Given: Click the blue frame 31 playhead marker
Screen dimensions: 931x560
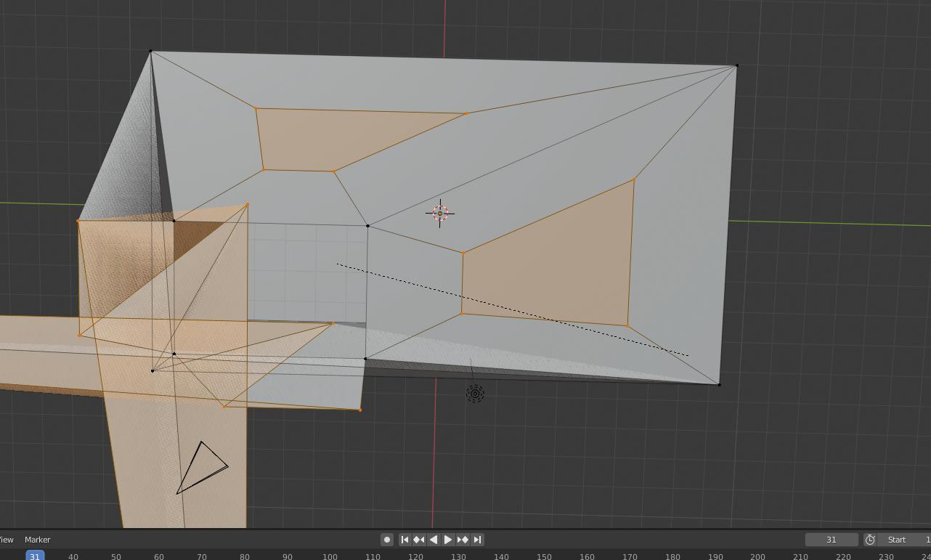Looking at the screenshot, I should point(35,556).
